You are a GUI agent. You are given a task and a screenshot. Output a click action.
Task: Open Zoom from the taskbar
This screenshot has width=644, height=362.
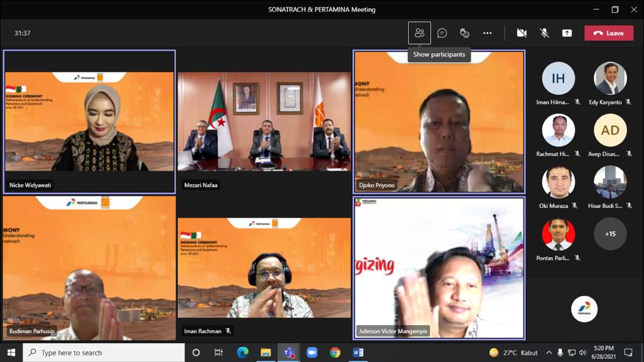point(312,353)
